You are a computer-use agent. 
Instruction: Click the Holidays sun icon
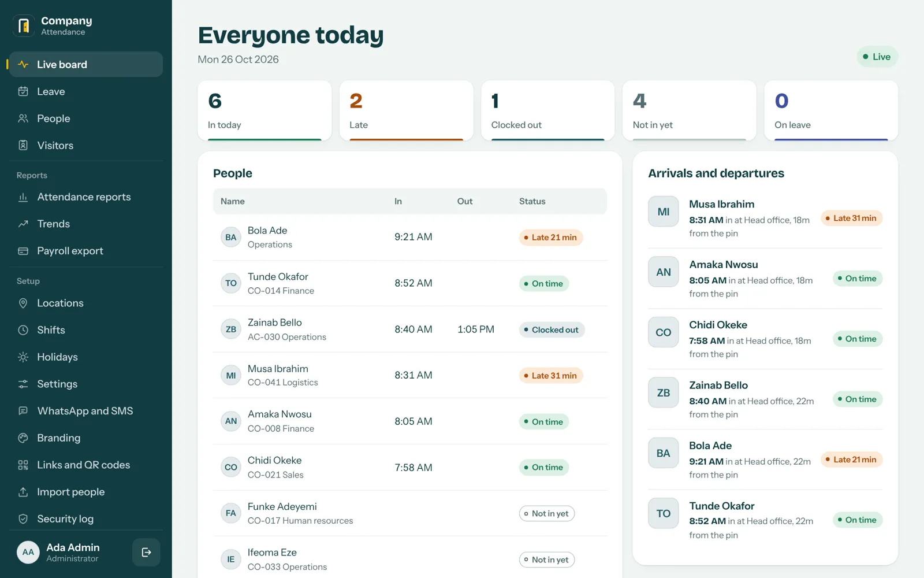point(23,357)
